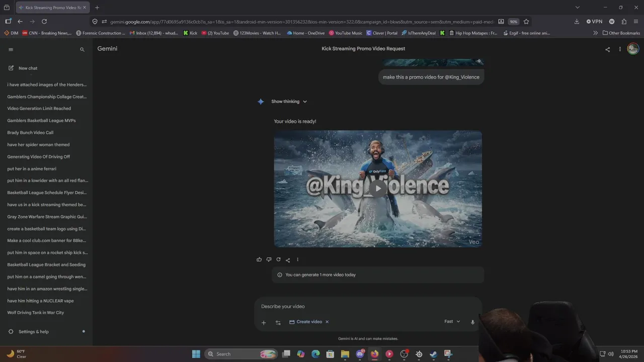
Task: Open the (2) YouTube bookmark
Action: [x=215, y=33]
